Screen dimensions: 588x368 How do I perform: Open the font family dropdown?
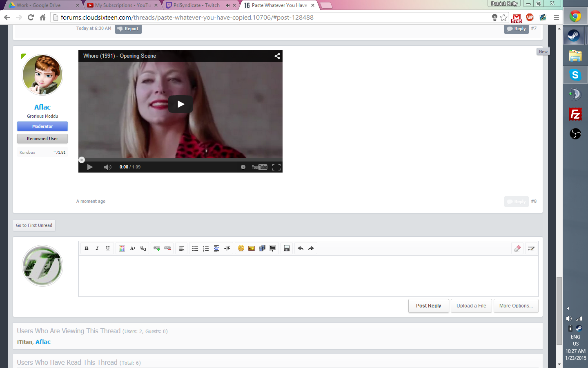143,248
